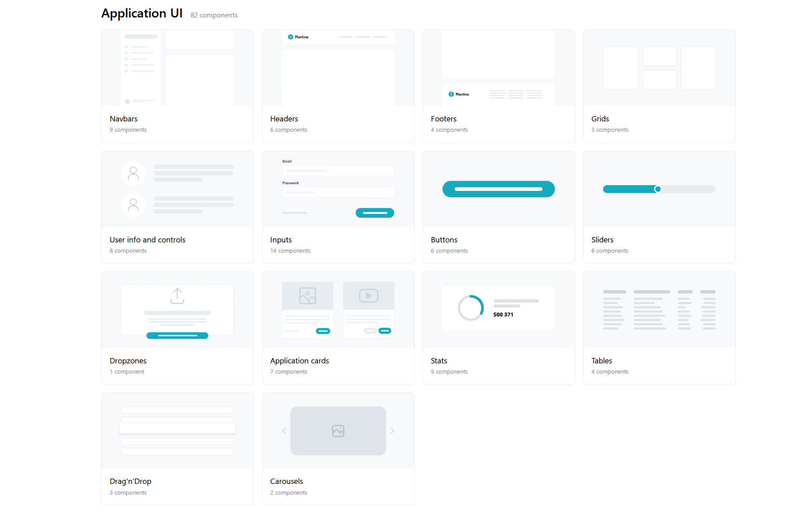Select the large left thumbnail in Grids preview
812x522 pixels.
tap(620, 68)
